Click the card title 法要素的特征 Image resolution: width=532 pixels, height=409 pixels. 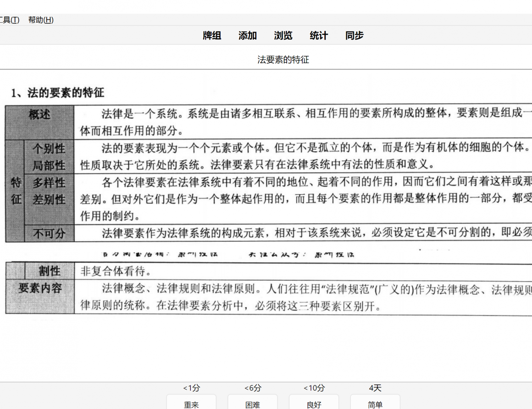[x=283, y=60]
